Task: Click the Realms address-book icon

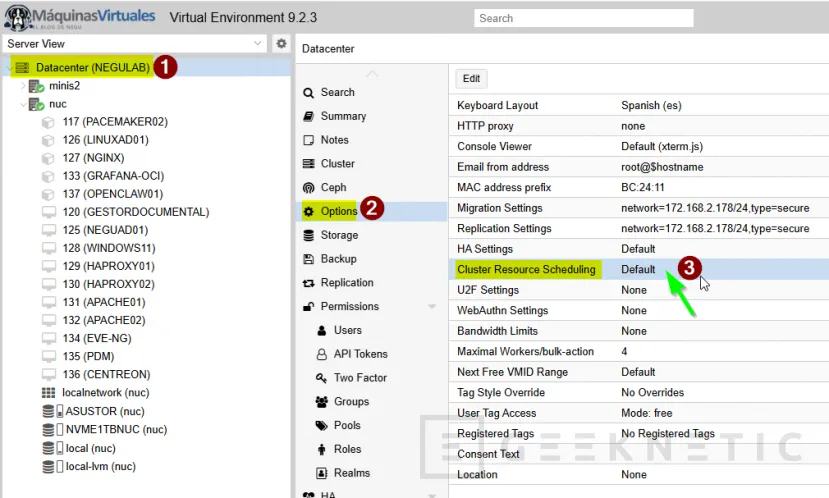Action: pos(321,473)
